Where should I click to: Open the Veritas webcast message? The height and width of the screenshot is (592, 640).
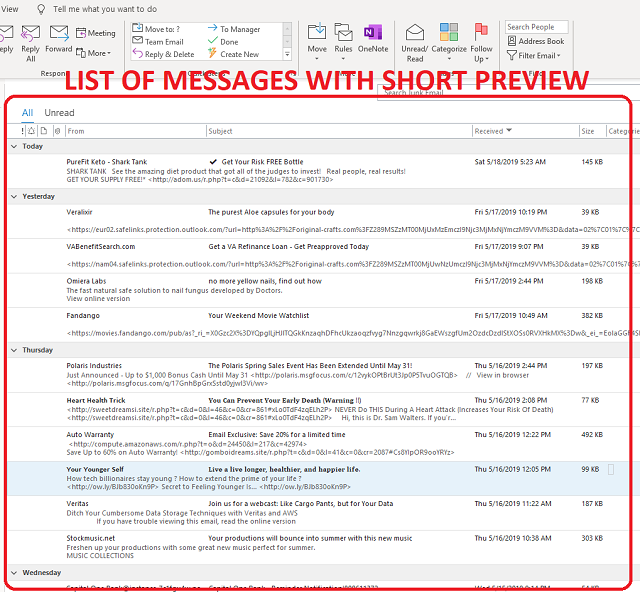pyautogui.click(x=318, y=513)
